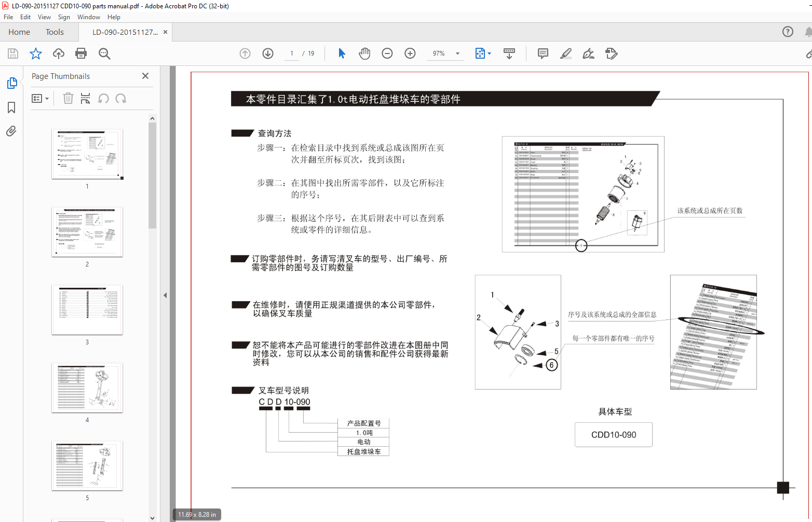Click the Save file icon

13,53
